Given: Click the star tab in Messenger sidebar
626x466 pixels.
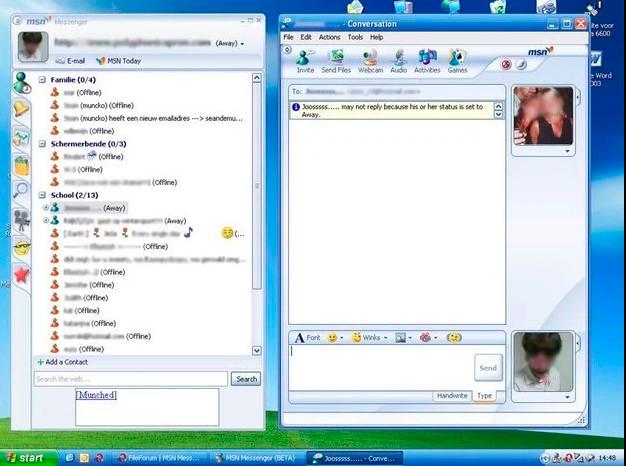Looking at the screenshot, I should click(21, 274).
